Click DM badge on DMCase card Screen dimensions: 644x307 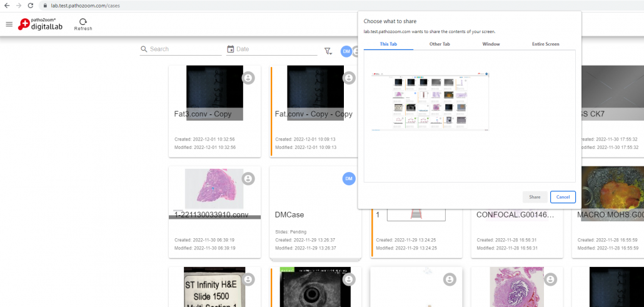349,179
